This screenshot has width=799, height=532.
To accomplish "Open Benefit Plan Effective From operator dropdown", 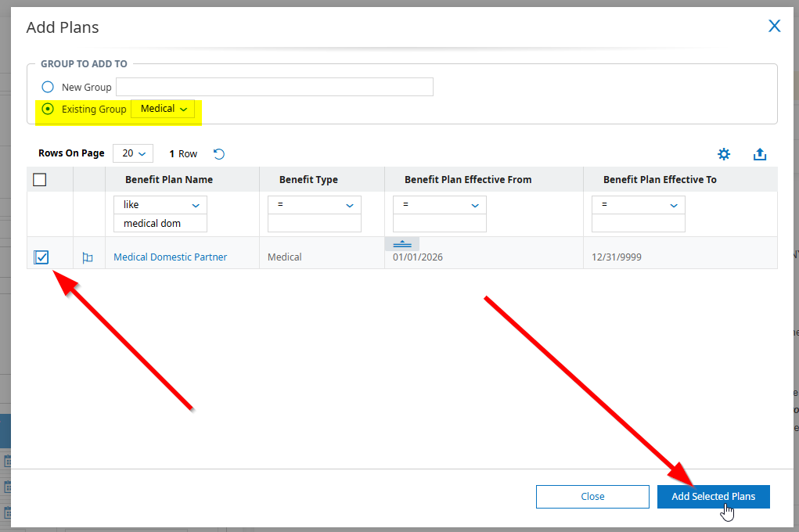I will pyautogui.click(x=439, y=205).
